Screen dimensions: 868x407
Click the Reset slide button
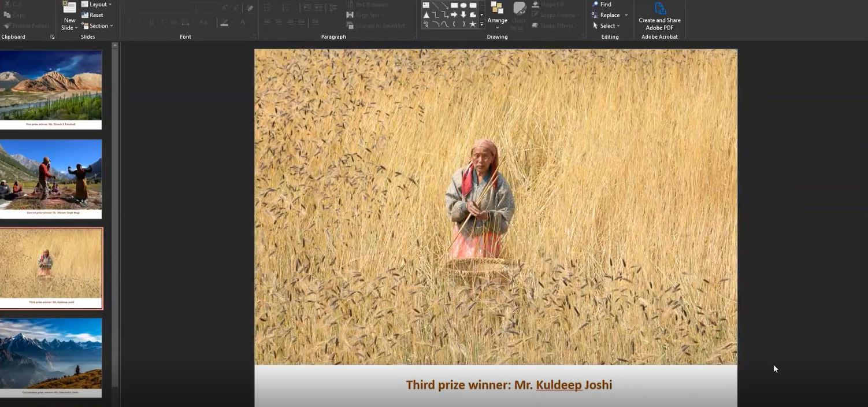pos(92,15)
